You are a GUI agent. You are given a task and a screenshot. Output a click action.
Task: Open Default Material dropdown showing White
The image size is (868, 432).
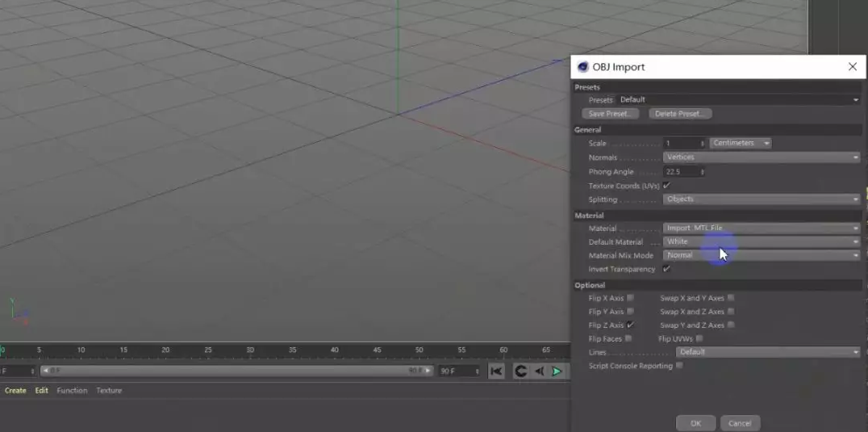pyautogui.click(x=762, y=242)
